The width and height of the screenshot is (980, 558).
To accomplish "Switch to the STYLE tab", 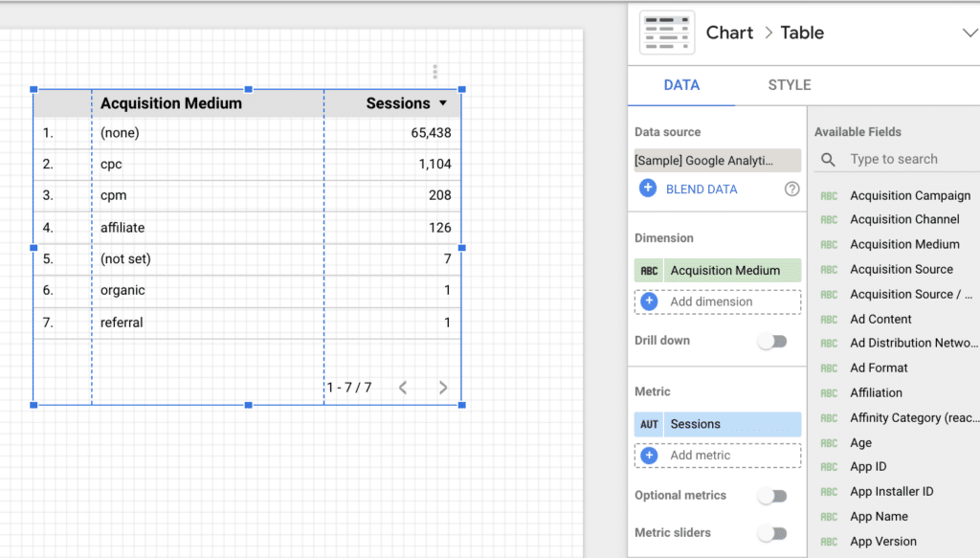I will tap(789, 85).
